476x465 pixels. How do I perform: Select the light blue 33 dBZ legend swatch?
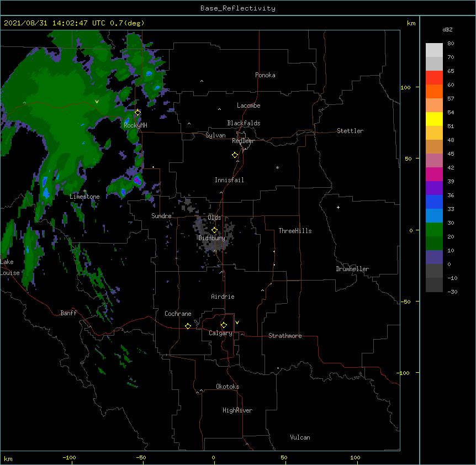click(x=434, y=215)
